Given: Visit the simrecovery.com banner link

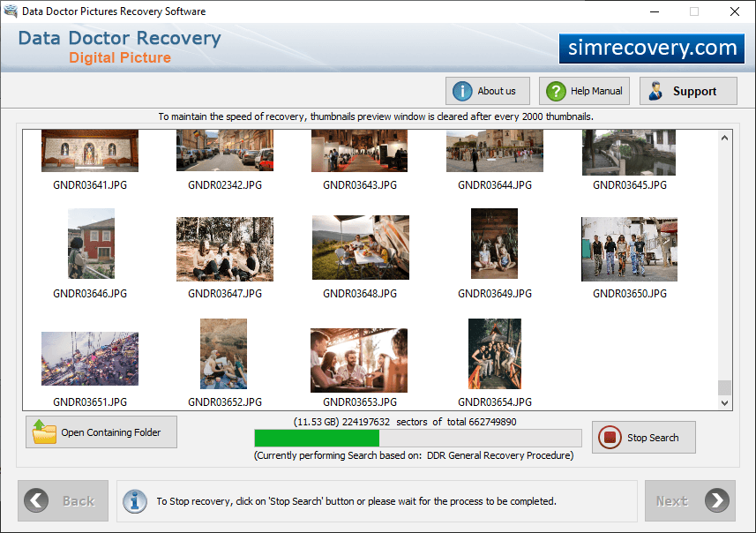Looking at the screenshot, I should tap(652, 49).
